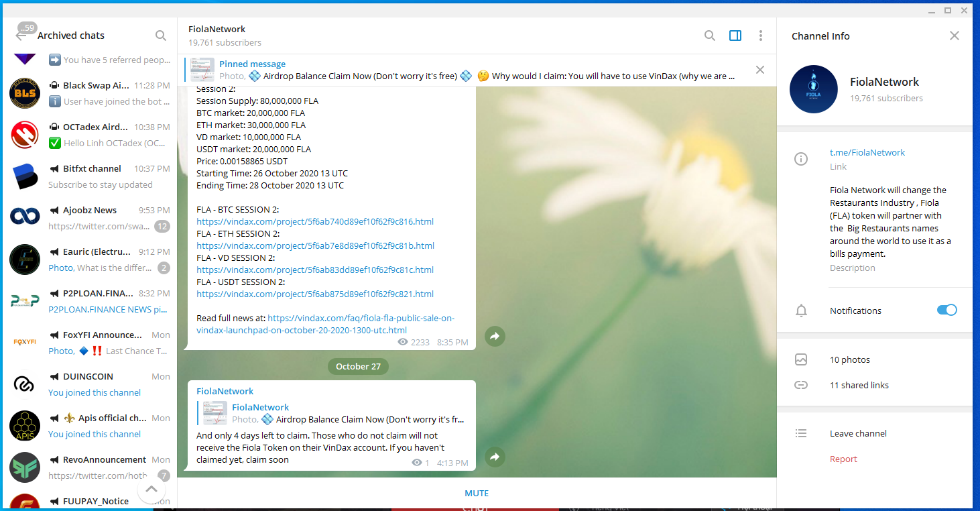Click the MUTE button
Image resolution: width=980 pixels, height=511 pixels.
tap(477, 493)
